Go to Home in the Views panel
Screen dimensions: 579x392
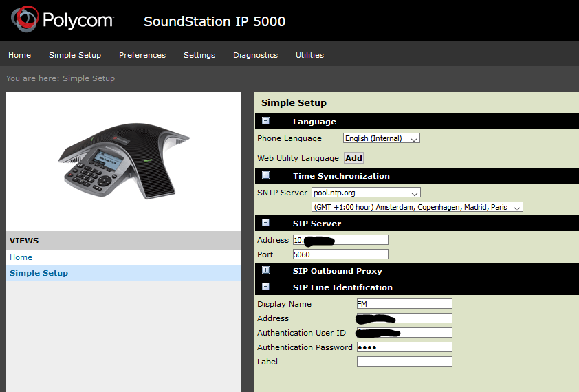pos(21,257)
